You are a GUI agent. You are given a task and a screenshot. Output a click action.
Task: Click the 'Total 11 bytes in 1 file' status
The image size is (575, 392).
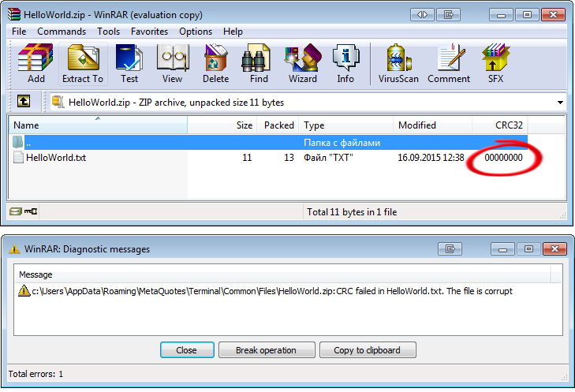coord(352,211)
